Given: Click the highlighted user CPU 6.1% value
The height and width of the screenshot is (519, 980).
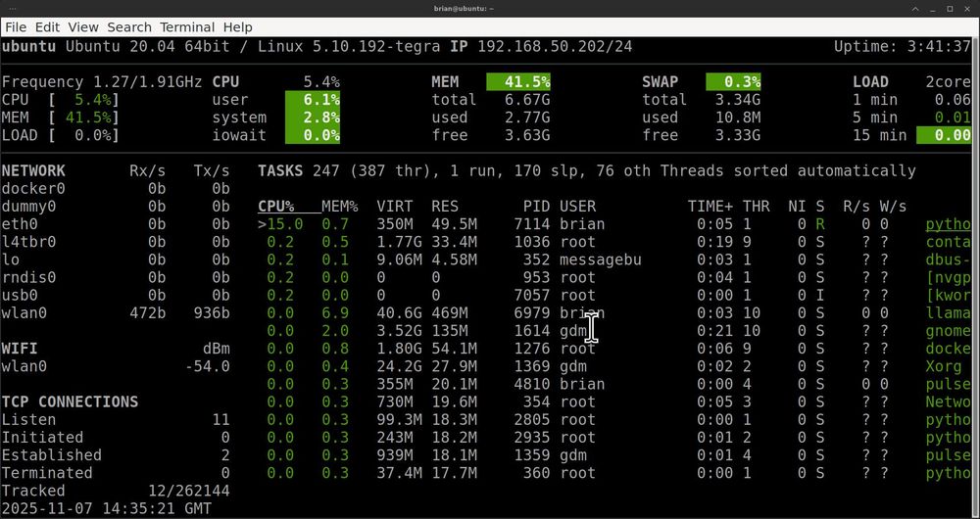Looking at the screenshot, I should [x=313, y=100].
